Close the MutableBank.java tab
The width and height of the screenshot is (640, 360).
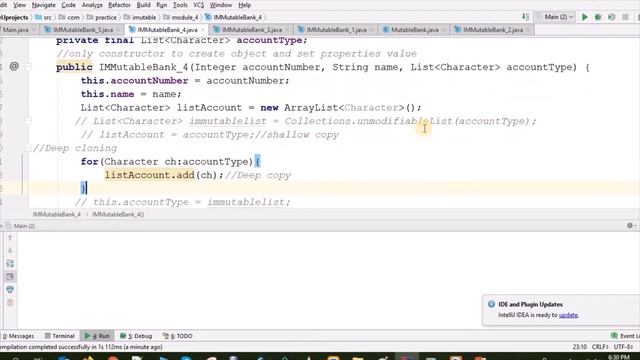[444, 30]
